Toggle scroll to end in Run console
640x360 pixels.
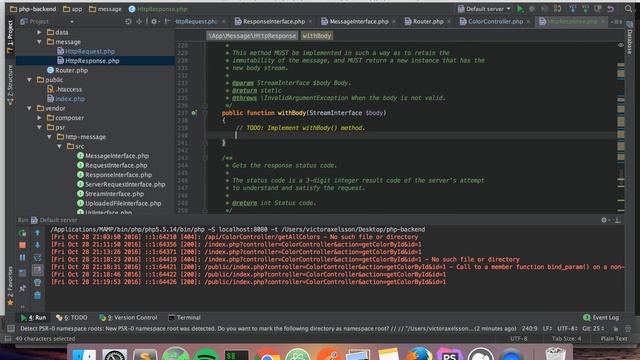37,270
